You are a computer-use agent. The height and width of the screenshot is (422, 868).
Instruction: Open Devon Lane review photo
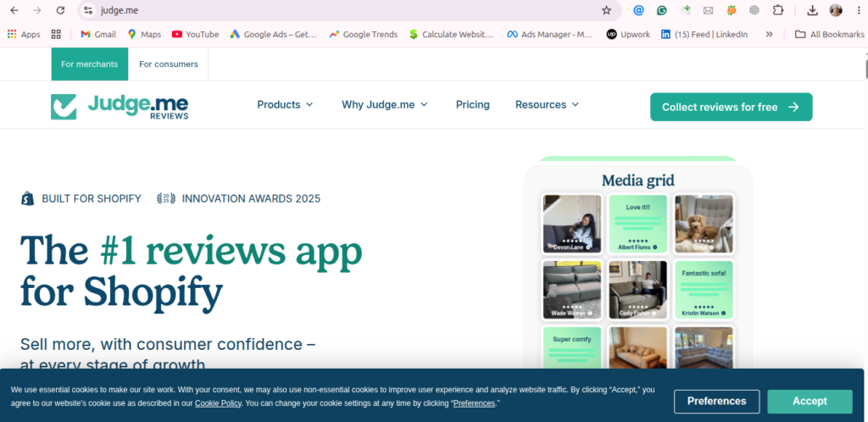tap(572, 224)
